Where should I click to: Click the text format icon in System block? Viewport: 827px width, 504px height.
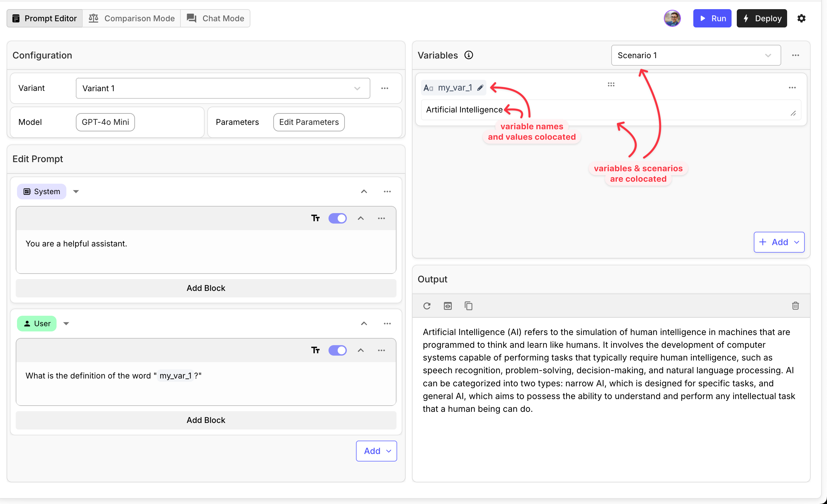pyautogui.click(x=315, y=218)
